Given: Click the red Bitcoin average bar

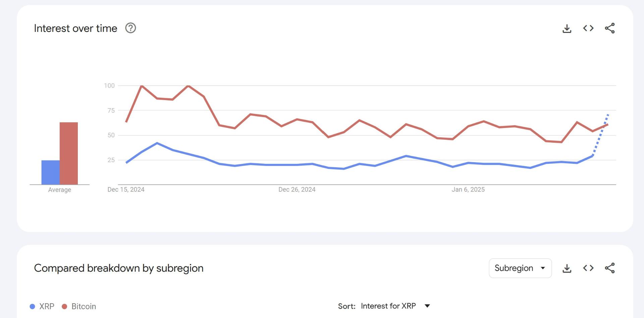Looking at the screenshot, I should (69, 153).
